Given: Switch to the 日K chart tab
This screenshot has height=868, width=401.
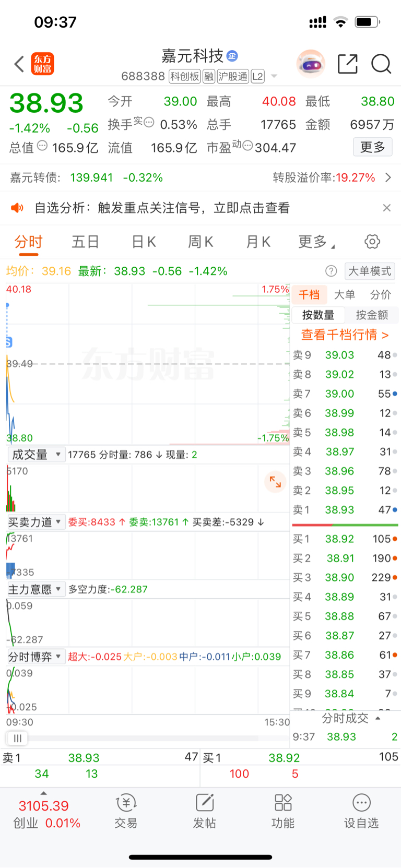Looking at the screenshot, I should [x=144, y=242].
